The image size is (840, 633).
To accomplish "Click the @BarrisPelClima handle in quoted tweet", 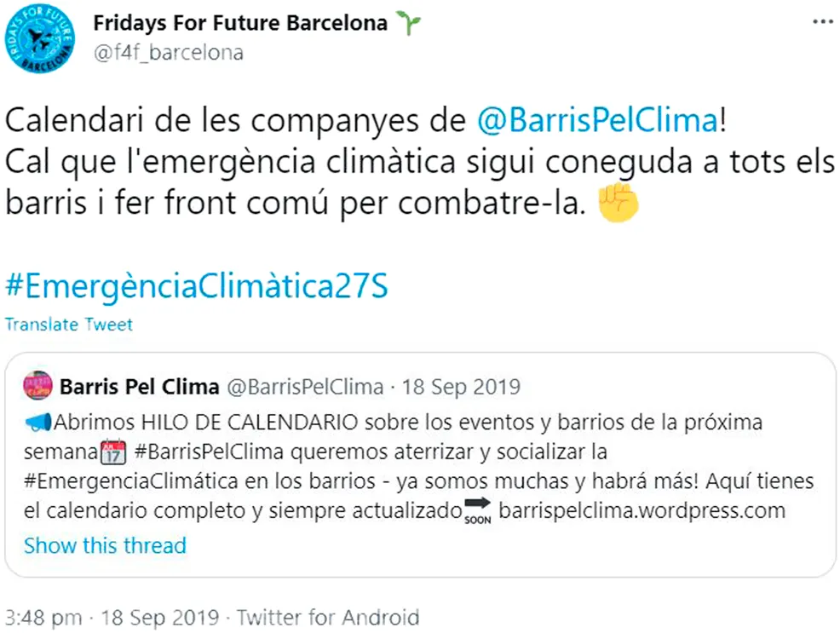I will point(304,388).
